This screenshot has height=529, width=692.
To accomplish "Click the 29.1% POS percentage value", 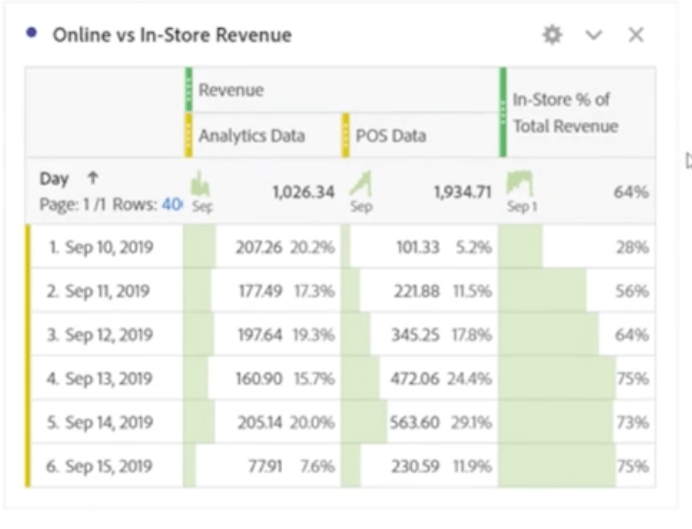I will (471, 422).
